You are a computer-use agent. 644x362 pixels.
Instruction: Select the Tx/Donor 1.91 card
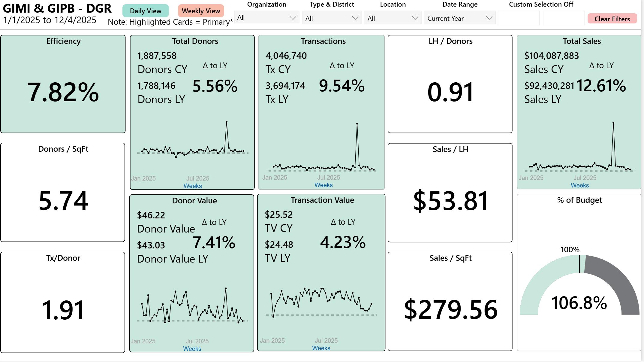[63, 309]
